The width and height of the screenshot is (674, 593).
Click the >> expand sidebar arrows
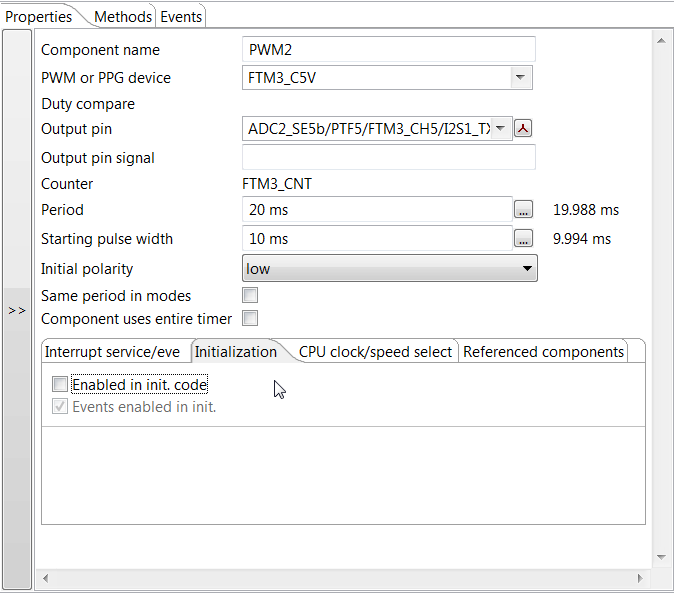pyautogui.click(x=17, y=311)
